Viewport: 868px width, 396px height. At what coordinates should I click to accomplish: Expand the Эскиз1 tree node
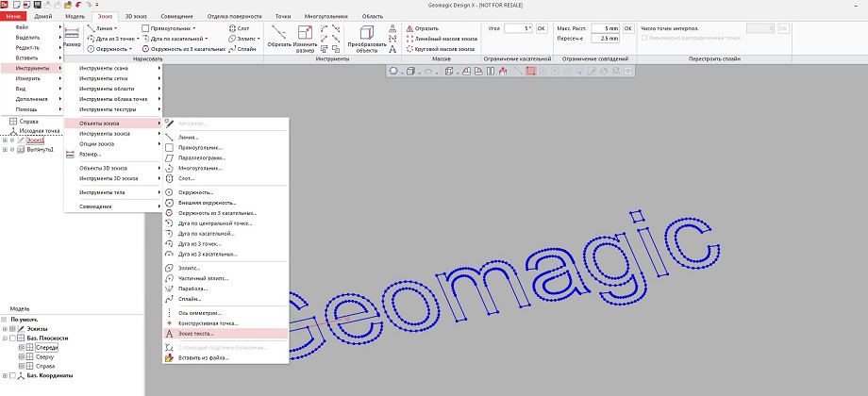(x=5, y=140)
